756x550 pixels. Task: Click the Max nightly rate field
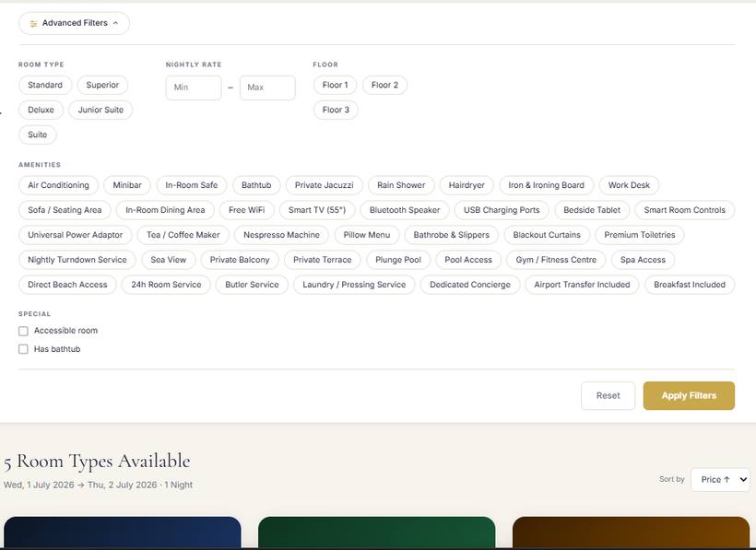pyautogui.click(x=267, y=88)
